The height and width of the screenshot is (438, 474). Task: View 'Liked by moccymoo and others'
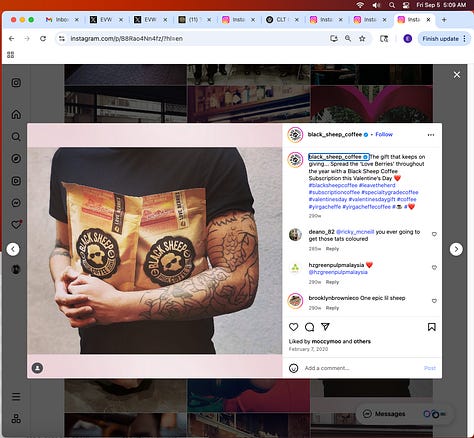(329, 341)
